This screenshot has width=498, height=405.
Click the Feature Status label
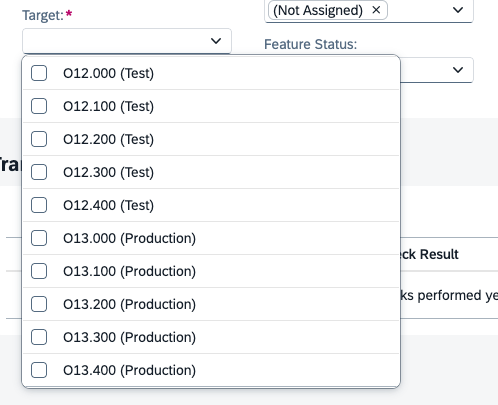coord(310,44)
